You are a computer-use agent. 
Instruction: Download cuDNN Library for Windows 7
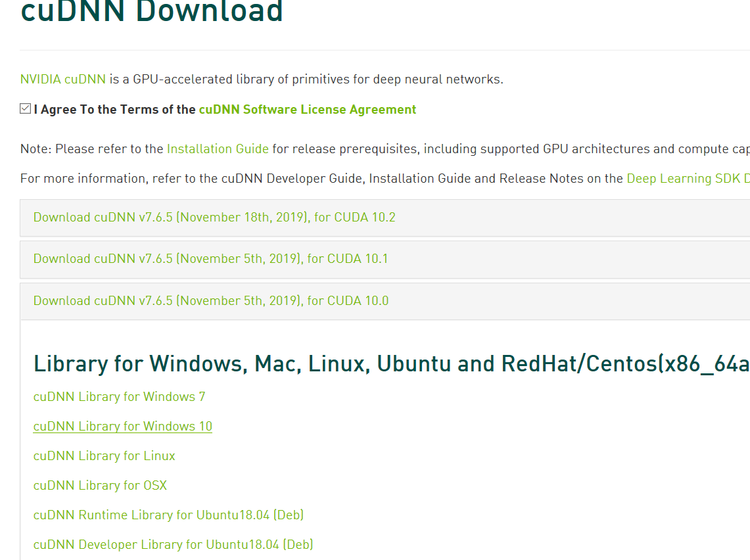(x=119, y=397)
